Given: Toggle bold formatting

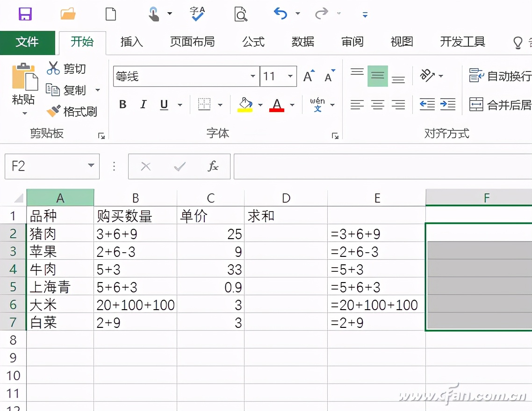Looking at the screenshot, I should pos(123,104).
